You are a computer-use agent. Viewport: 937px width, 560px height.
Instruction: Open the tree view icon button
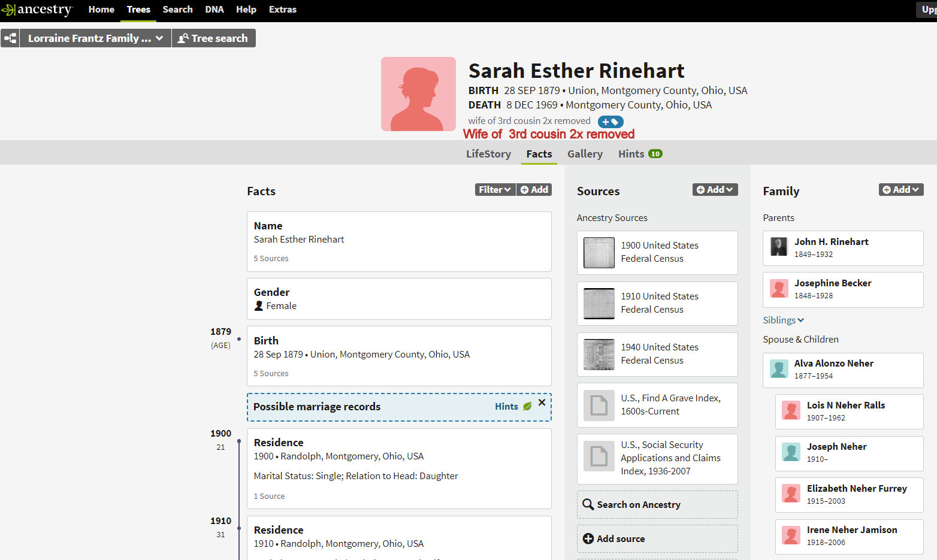pyautogui.click(x=10, y=38)
